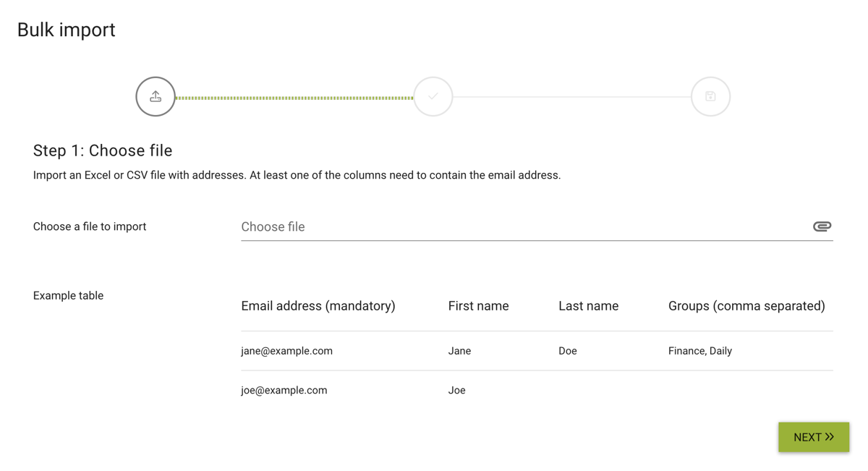This screenshot has height=471, width=868.
Task: Click the Last name column header
Action: (x=588, y=306)
